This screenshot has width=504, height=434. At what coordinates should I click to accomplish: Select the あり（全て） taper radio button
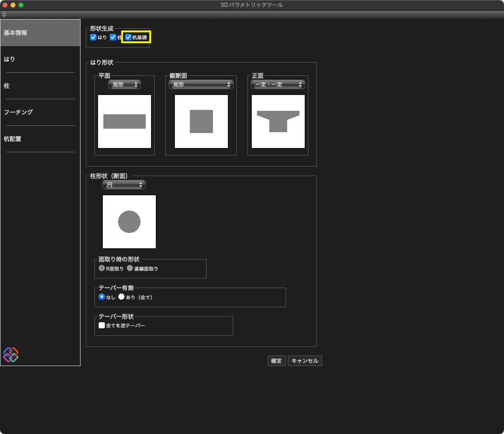[121, 297]
